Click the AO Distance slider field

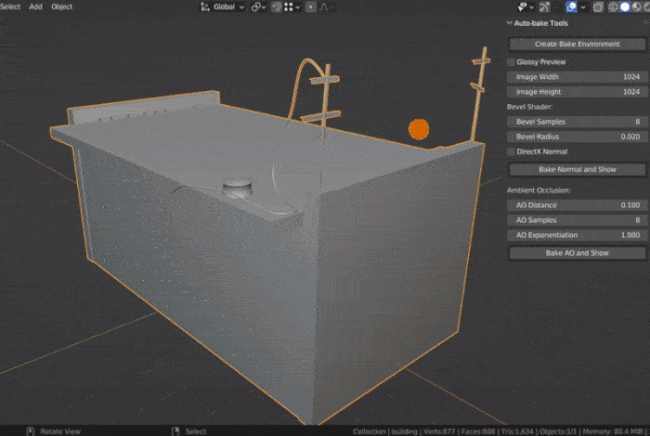(x=577, y=205)
